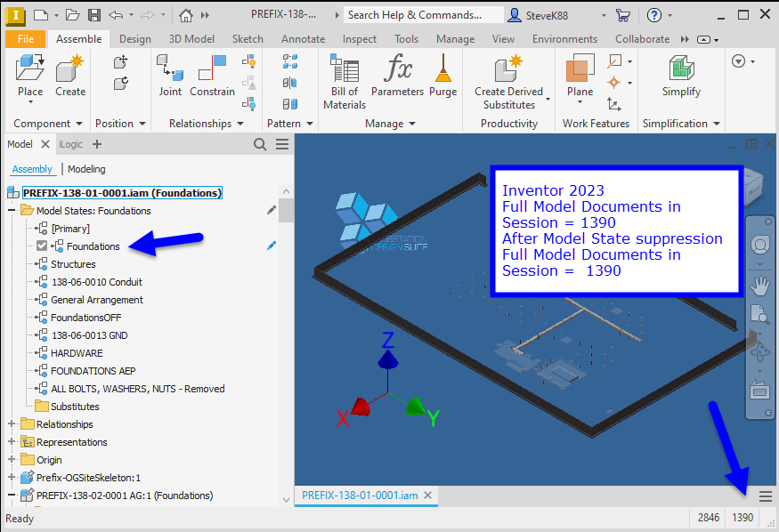
Task: Select the Structures model state
Action: coord(73,264)
